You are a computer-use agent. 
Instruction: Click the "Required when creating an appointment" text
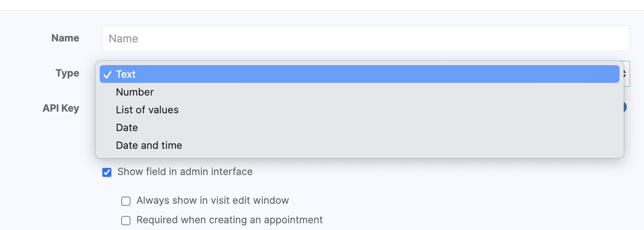229,220
